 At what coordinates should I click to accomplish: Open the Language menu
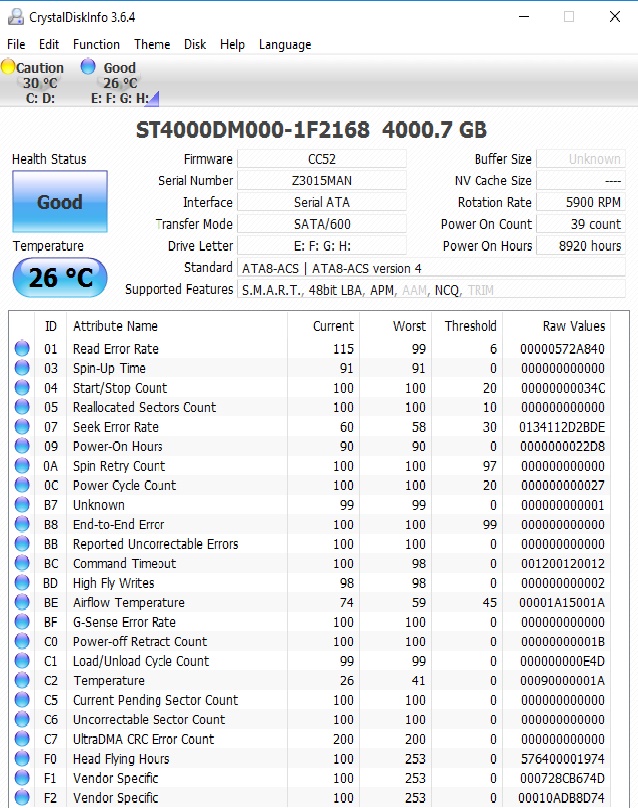click(x=285, y=45)
